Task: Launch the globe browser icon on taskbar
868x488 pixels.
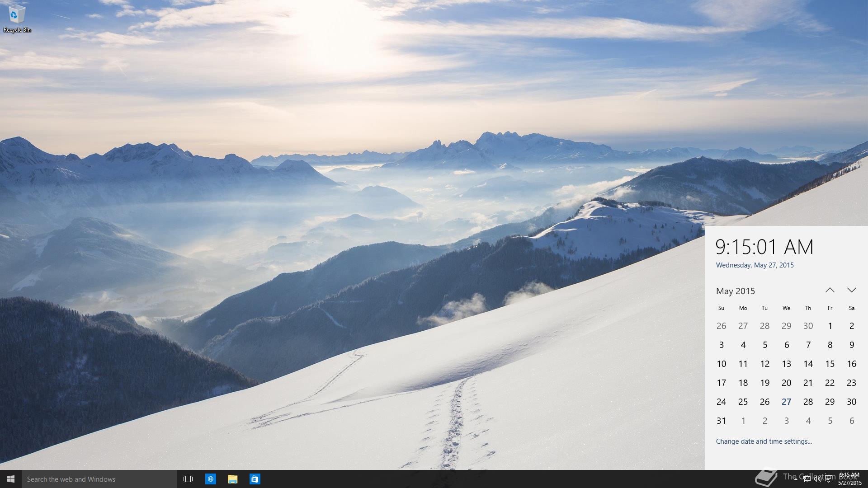Action: [x=211, y=479]
